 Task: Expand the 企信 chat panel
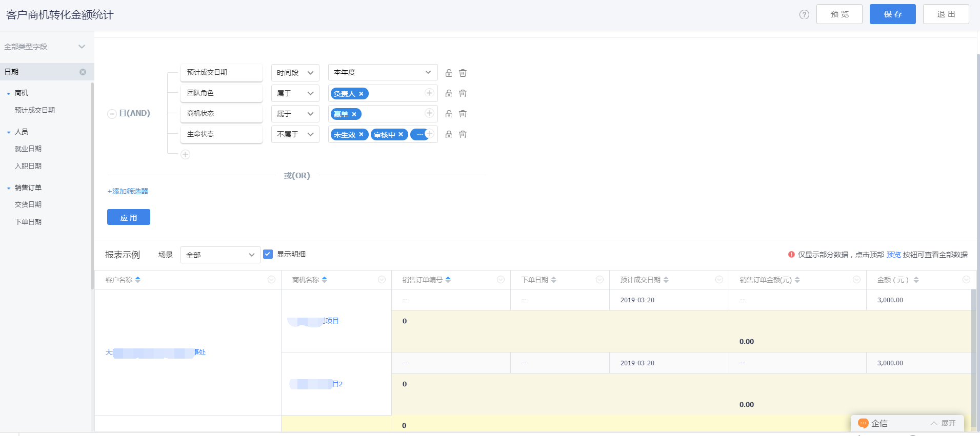943,423
